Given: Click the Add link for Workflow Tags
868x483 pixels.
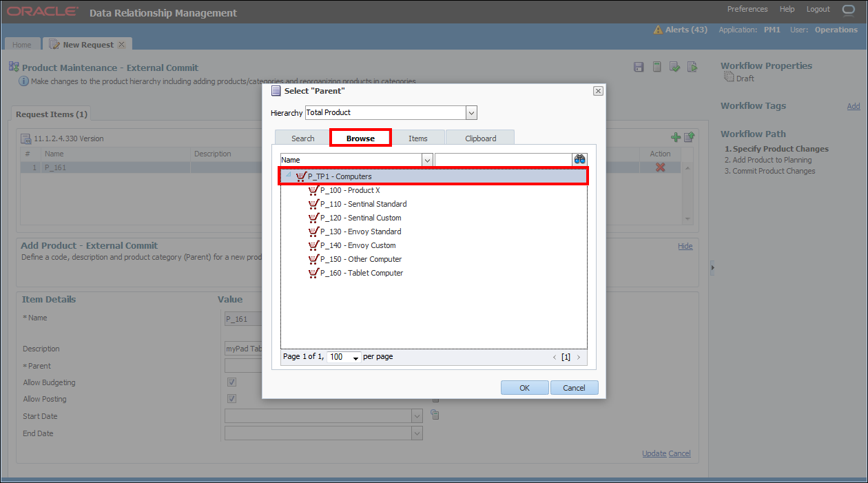Looking at the screenshot, I should (853, 106).
